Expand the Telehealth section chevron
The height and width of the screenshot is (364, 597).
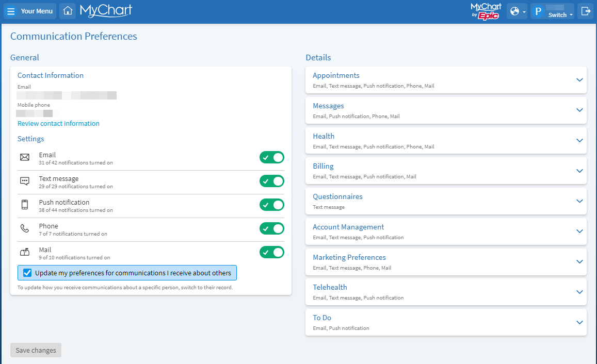579,292
